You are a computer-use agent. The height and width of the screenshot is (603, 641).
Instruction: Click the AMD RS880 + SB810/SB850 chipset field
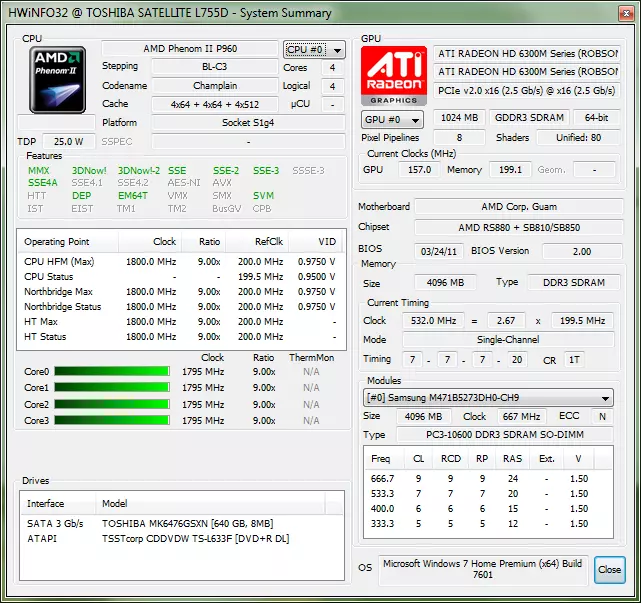[x=519, y=227]
